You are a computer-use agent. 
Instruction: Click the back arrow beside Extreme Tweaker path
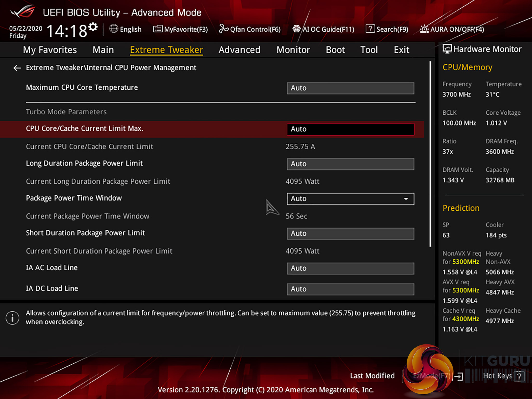click(x=17, y=68)
